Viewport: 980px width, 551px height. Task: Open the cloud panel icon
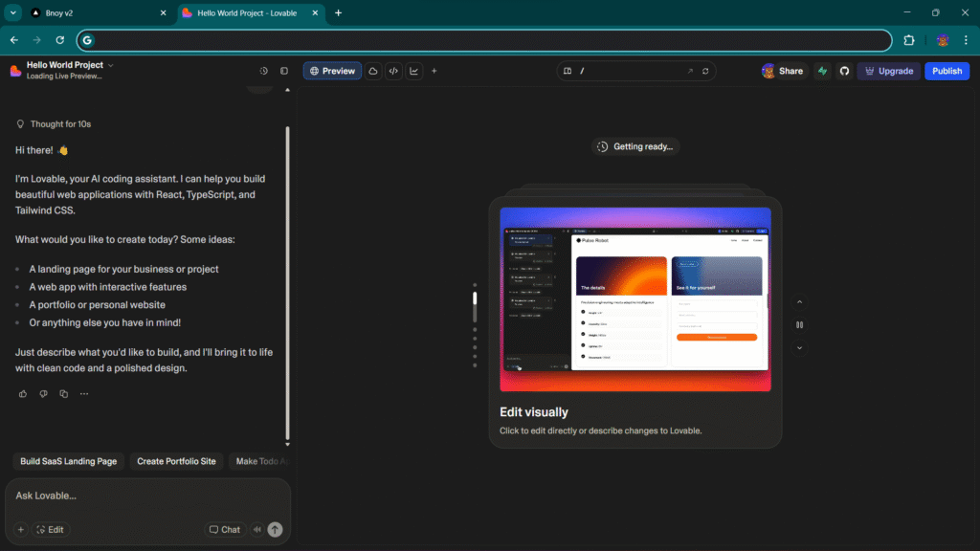[373, 71]
